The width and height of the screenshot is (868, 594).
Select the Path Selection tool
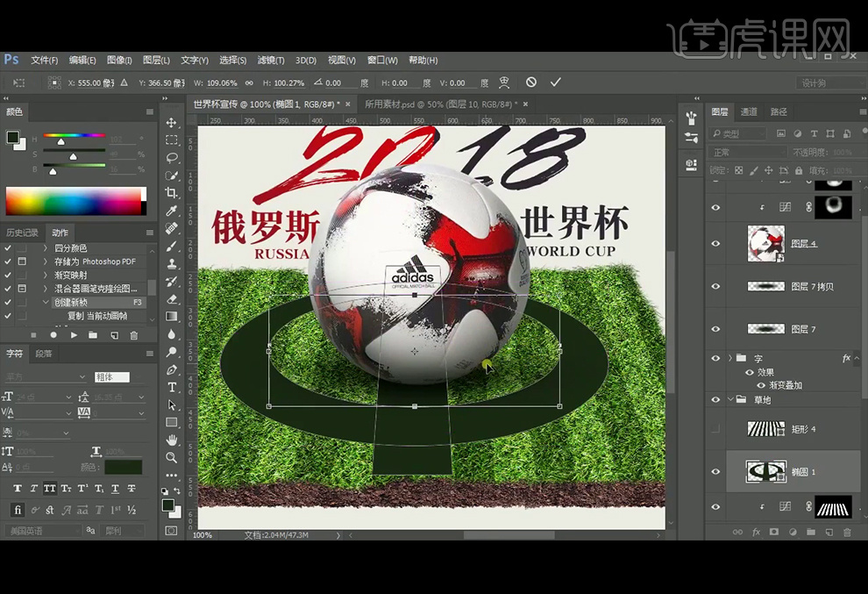[172, 405]
